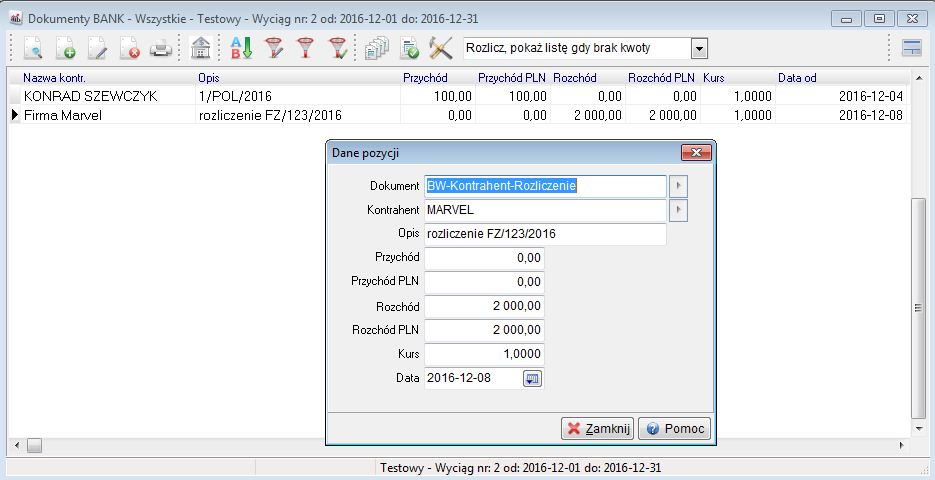Click the Kurs field showing 1,0000 in dialog
935x480 pixels.
(x=484, y=354)
